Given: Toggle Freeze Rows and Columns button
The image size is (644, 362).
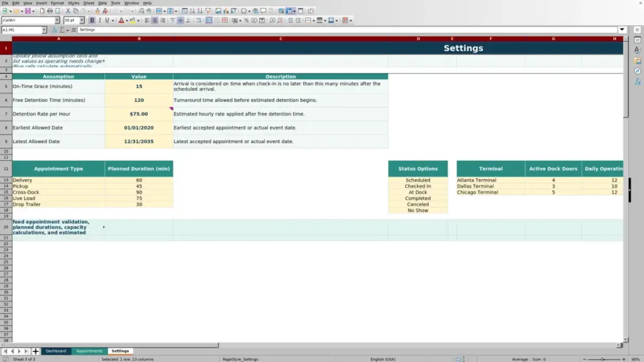Looking at the screenshot, I should [289, 11].
